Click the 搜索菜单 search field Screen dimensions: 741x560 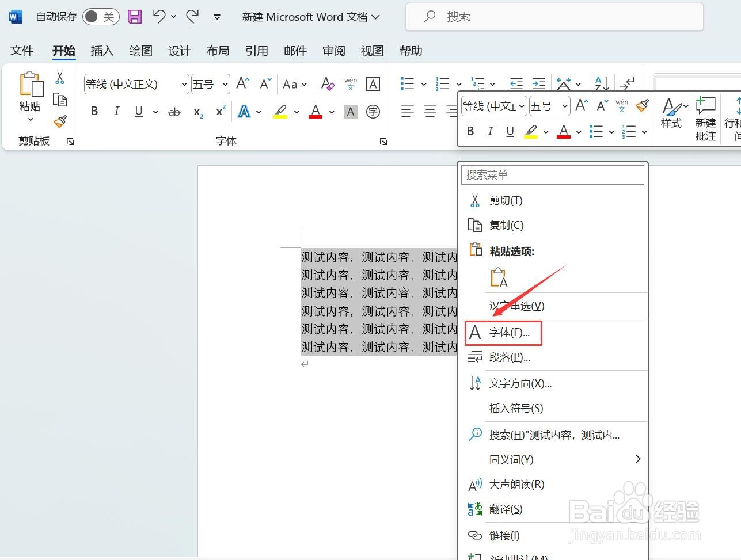(x=552, y=174)
